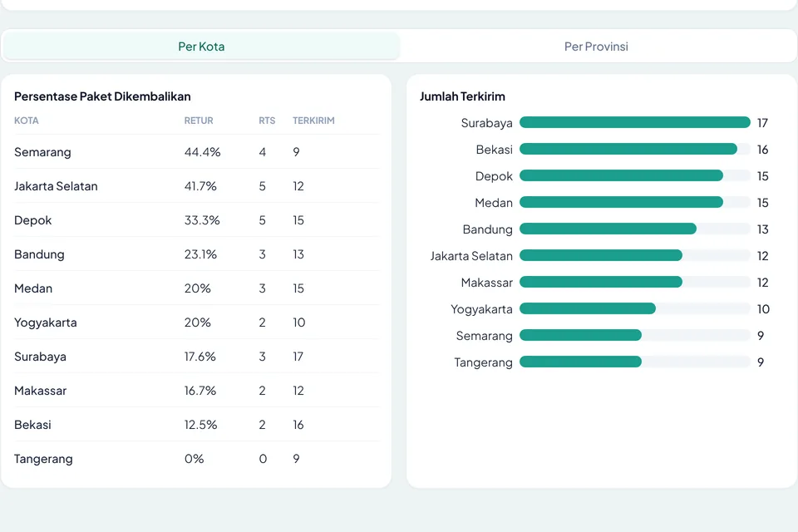The height and width of the screenshot is (532, 798).
Task: Select Depok in the table
Action: [33, 220]
